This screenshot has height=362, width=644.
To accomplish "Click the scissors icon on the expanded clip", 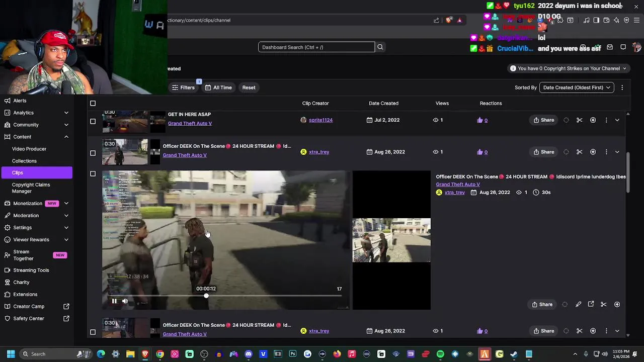I will click(x=603, y=304).
